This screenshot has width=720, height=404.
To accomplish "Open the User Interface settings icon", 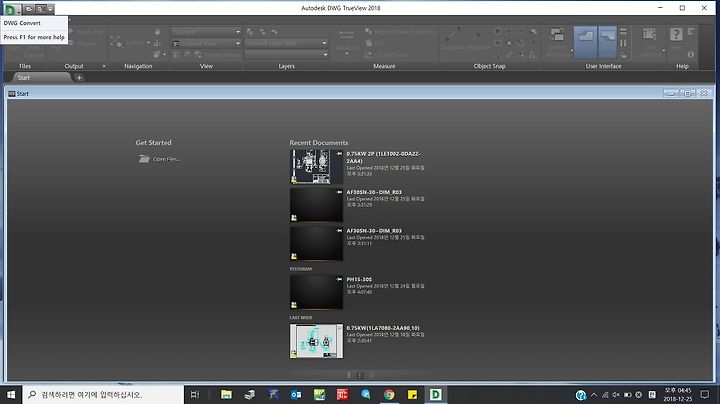I will coord(649,35).
